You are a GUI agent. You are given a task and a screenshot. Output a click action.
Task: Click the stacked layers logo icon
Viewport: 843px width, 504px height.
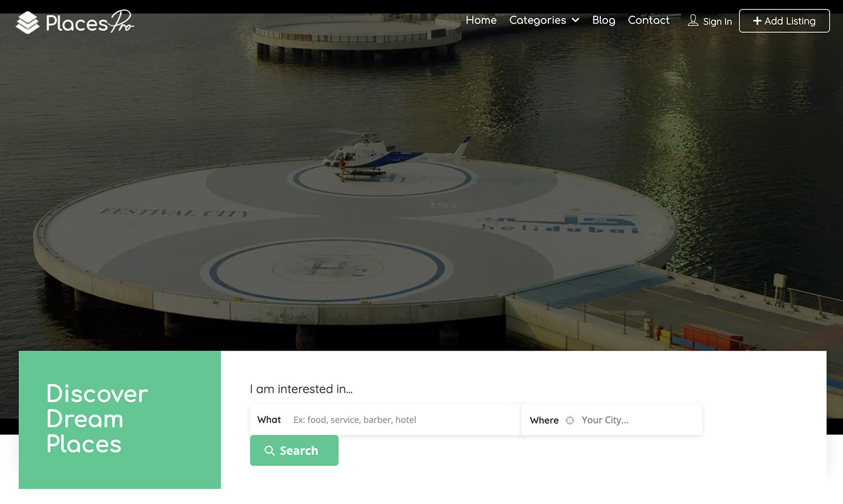click(x=27, y=23)
